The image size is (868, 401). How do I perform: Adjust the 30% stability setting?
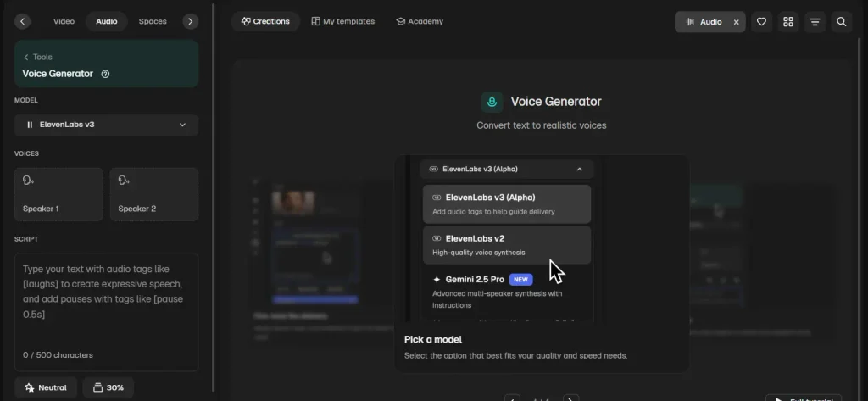(x=108, y=387)
